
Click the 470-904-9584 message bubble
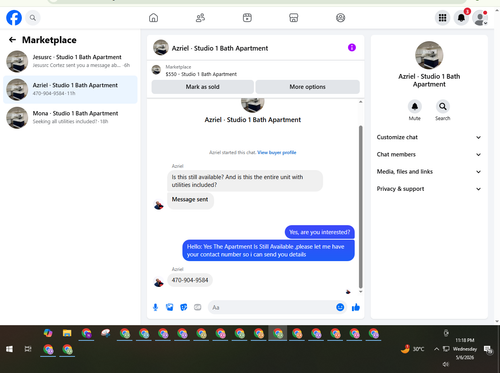[x=190, y=280]
